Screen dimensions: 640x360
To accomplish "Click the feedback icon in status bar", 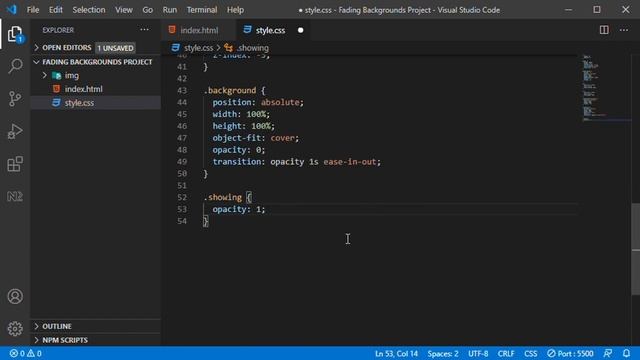I will [608, 353].
